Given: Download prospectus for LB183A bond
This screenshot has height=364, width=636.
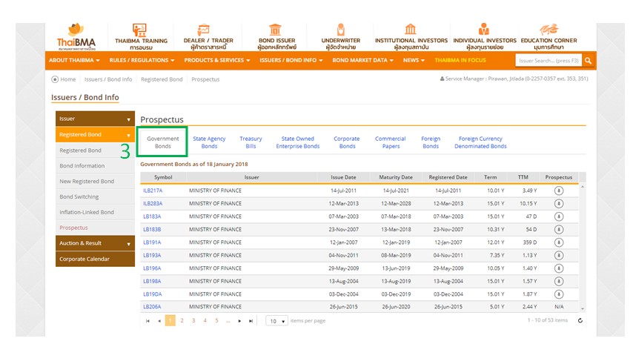Looking at the screenshot, I should click(558, 216).
